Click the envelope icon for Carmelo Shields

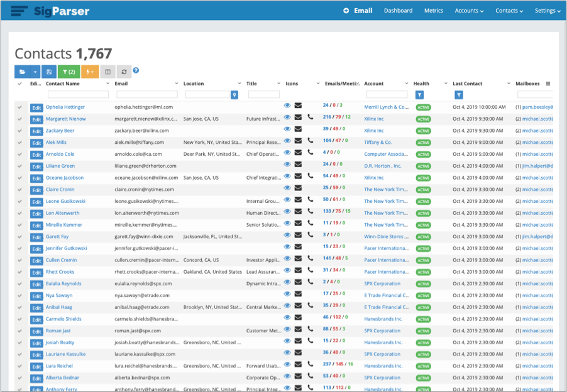298,317
